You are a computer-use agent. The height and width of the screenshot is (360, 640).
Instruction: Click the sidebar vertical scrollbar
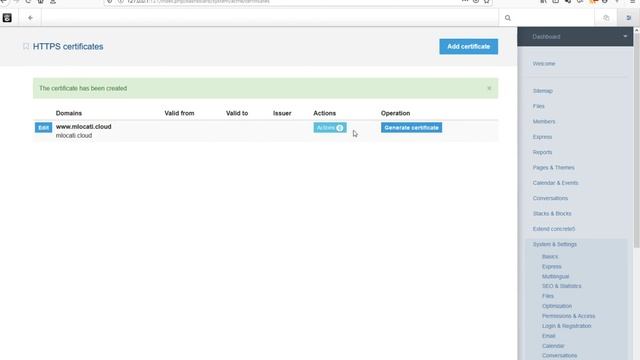tap(636, 139)
